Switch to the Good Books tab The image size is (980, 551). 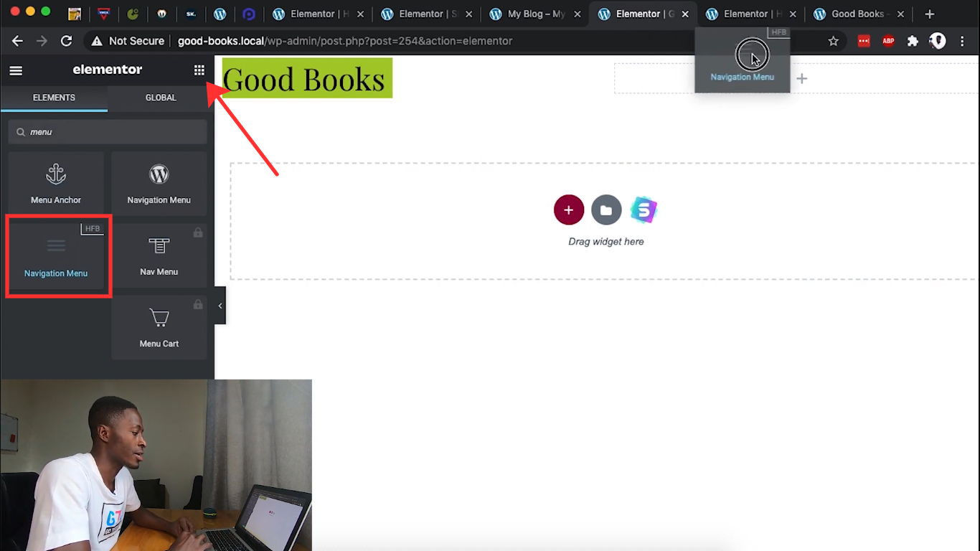(x=857, y=14)
